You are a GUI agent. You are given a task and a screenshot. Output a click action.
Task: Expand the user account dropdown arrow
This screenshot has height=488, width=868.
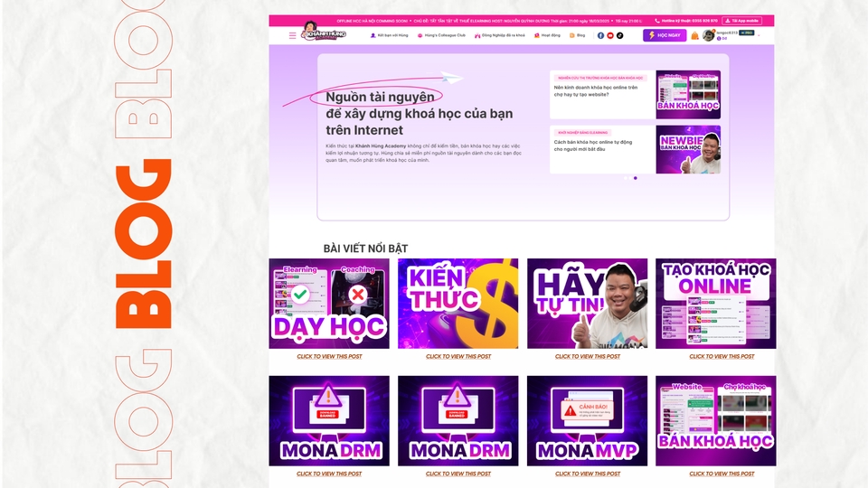[759, 34]
